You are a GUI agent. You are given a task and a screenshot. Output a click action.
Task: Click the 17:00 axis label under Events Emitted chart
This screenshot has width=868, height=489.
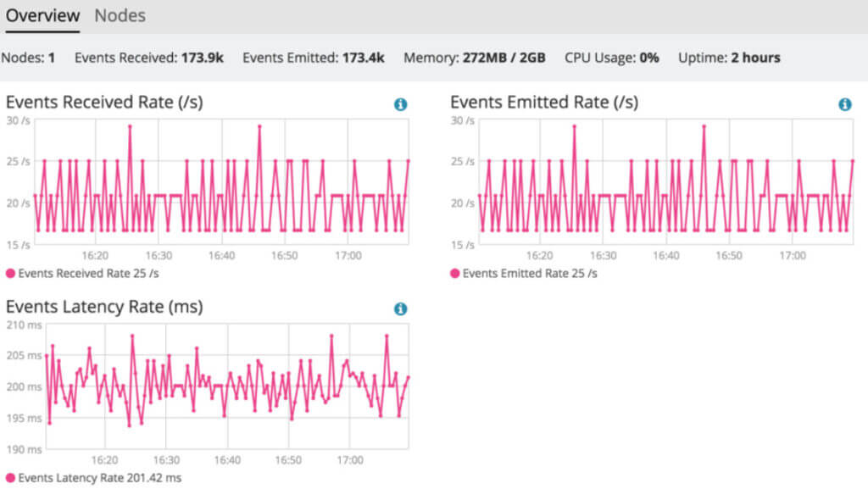tap(792, 254)
